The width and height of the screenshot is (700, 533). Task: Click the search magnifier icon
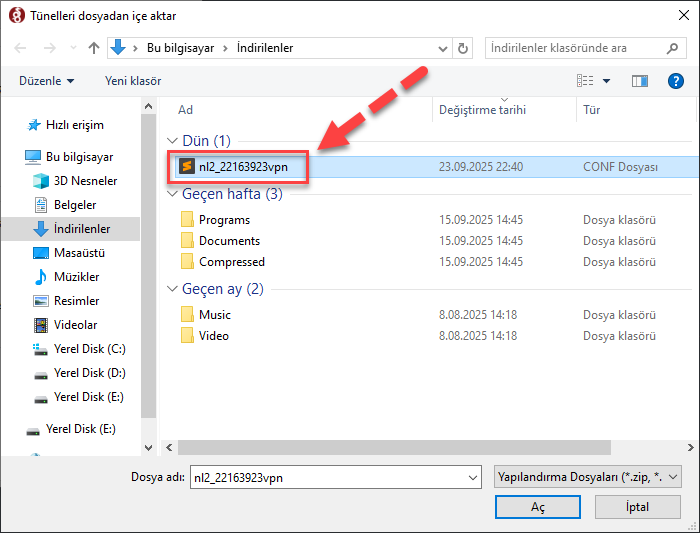[x=672, y=48]
